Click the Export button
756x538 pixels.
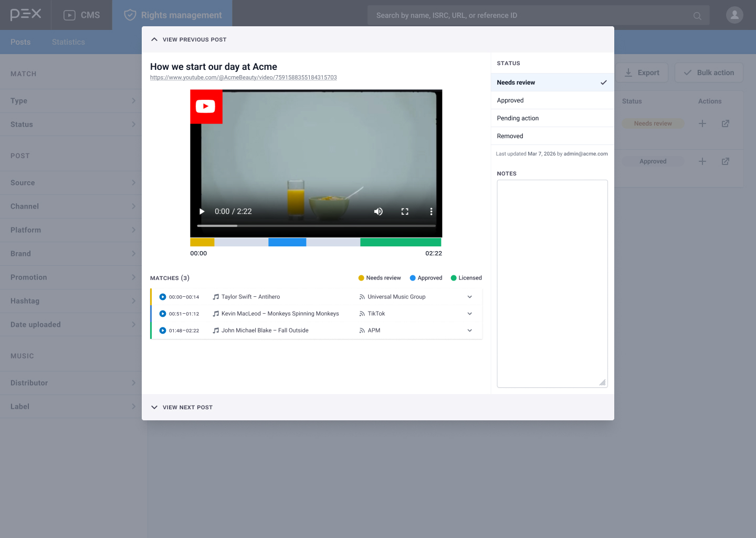pos(643,72)
